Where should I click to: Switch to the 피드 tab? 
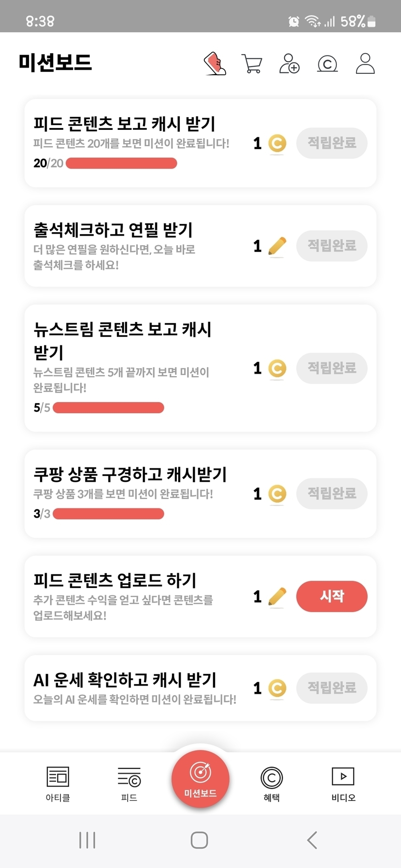[129, 784]
